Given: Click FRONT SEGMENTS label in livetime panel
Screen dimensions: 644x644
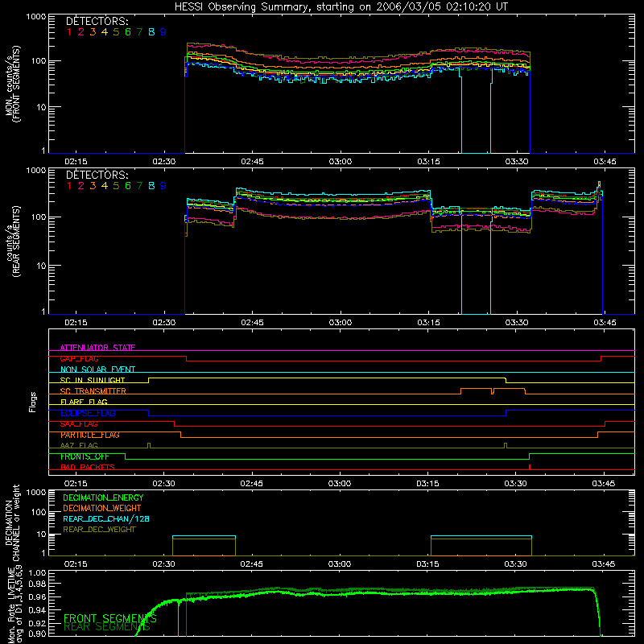Looking at the screenshot, I should point(110,618).
